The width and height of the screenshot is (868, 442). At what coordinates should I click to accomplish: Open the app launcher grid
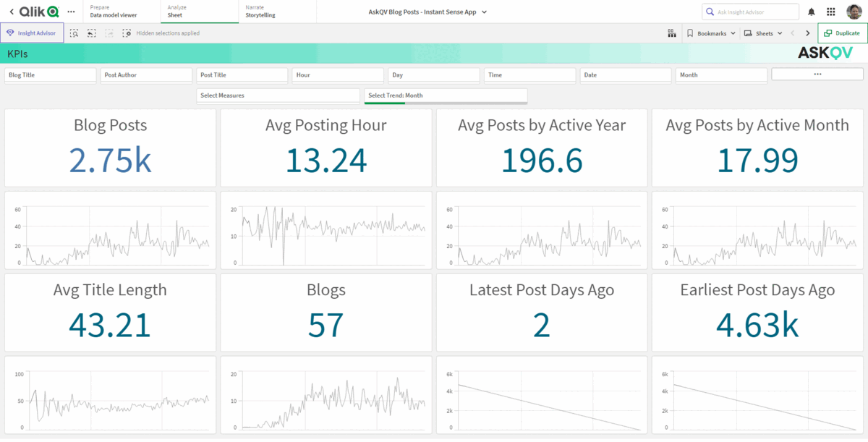(830, 12)
